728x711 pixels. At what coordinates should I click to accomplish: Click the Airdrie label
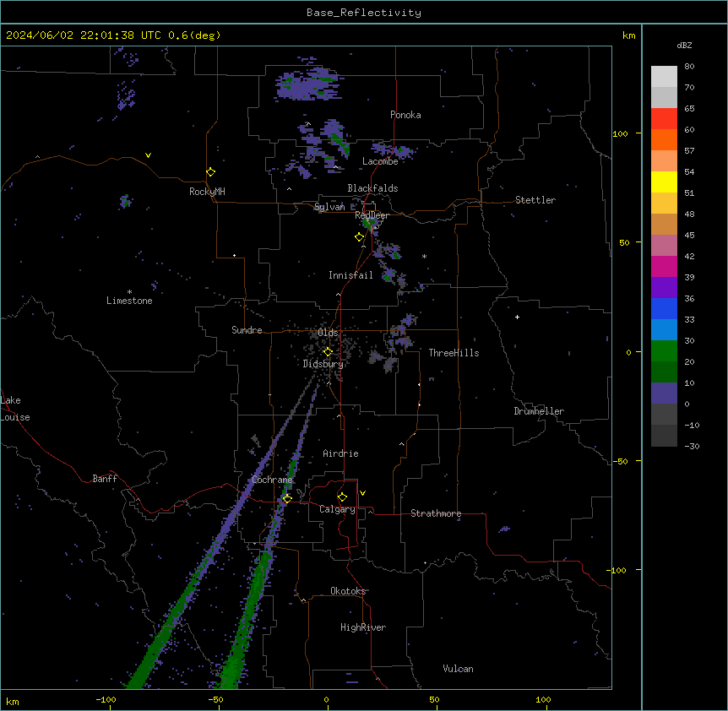pyautogui.click(x=341, y=453)
